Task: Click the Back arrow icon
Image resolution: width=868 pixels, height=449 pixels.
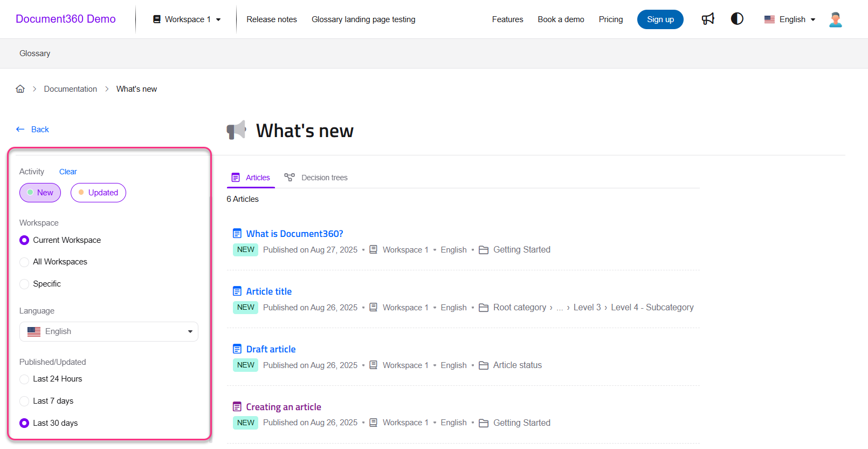Action: pyautogui.click(x=20, y=130)
